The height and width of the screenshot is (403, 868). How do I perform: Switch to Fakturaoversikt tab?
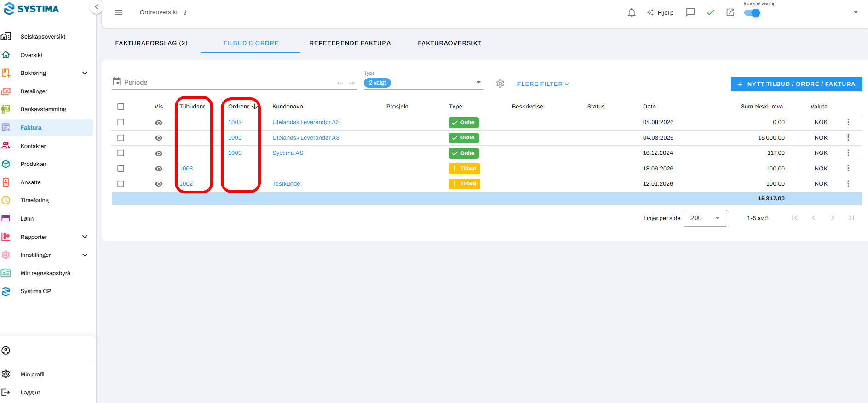point(449,43)
